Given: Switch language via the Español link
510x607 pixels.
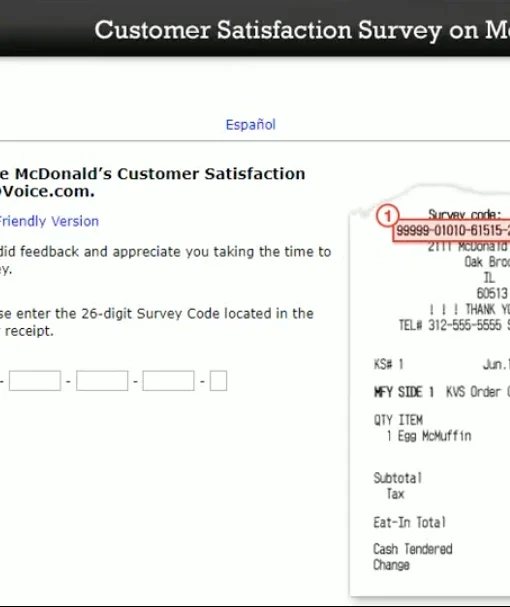Looking at the screenshot, I should tap(251, 125).
